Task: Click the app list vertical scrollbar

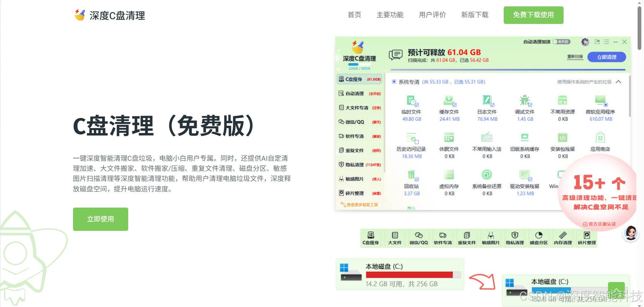Action: (630, 96)
